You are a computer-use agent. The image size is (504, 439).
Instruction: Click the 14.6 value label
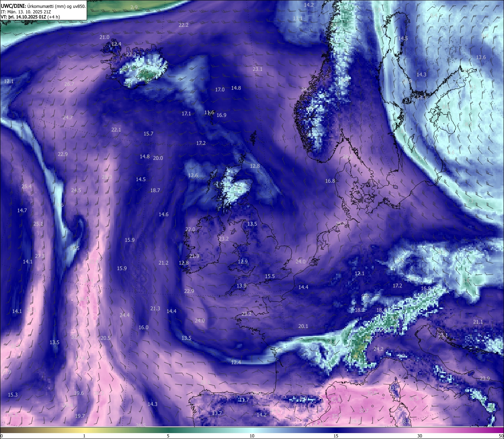click(163, 215)
